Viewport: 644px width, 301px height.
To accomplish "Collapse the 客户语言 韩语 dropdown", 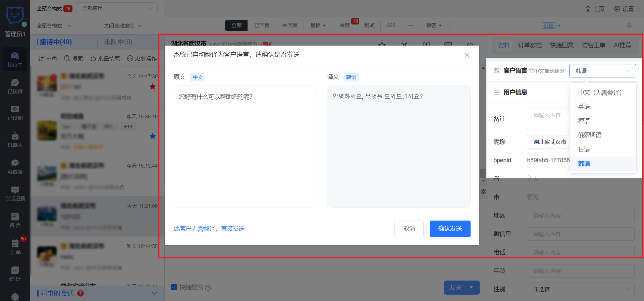I will point(602,71).
